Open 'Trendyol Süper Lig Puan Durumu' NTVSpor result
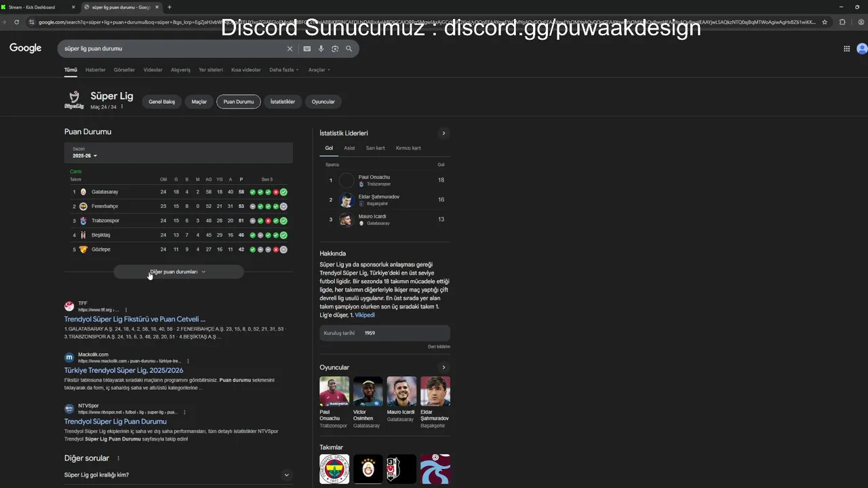The height and width of the screenshot is (488, 868). 115,422
